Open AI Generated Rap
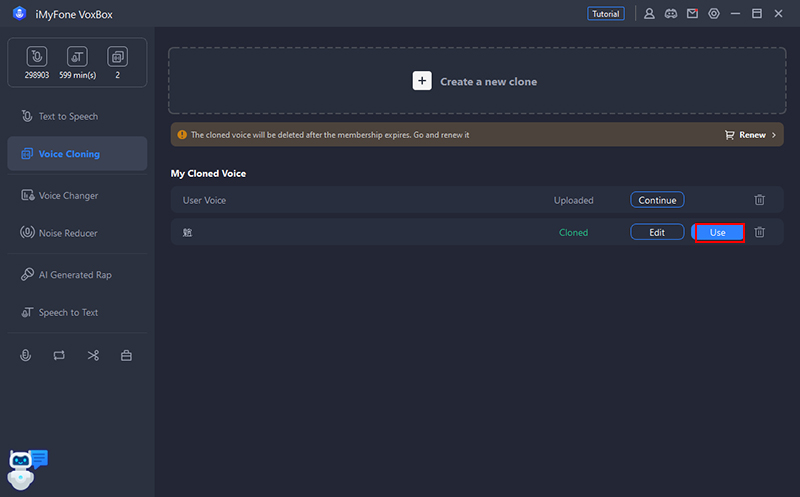 [x=77, y=275]
